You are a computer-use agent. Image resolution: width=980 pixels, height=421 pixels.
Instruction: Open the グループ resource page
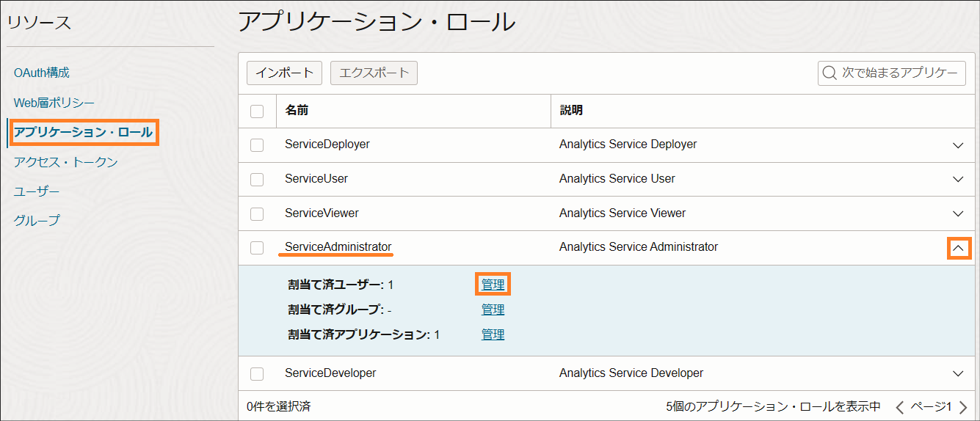(37, 220)
